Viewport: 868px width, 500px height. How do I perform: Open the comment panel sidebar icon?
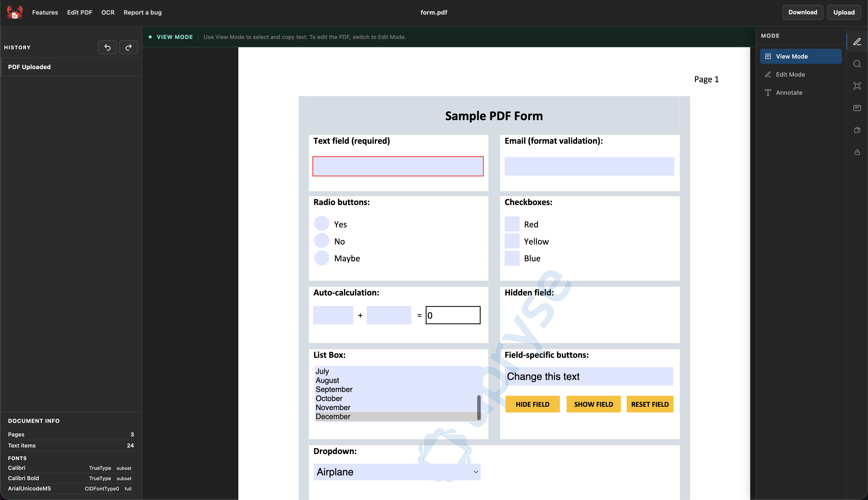pyautogui.click(x=857, y=108)
